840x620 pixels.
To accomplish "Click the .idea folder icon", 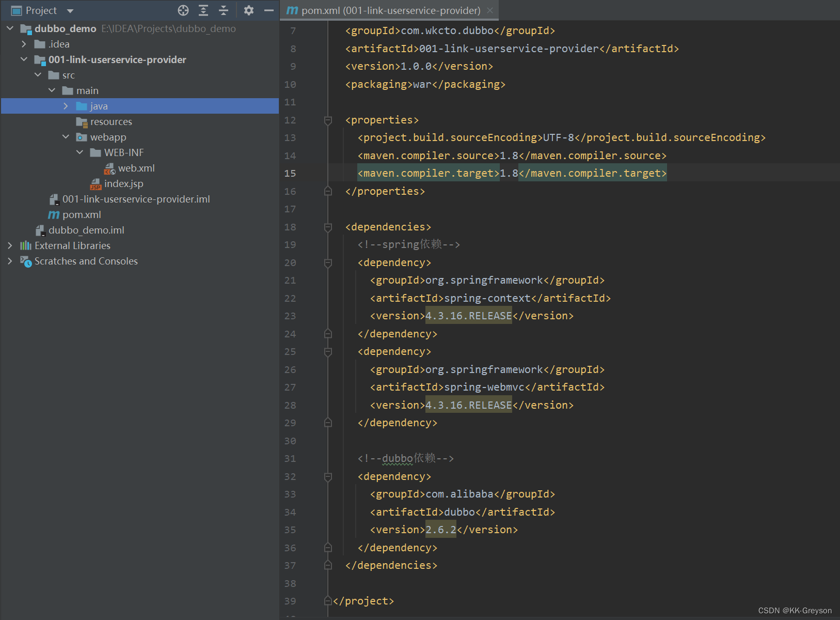I will [40, 44].
